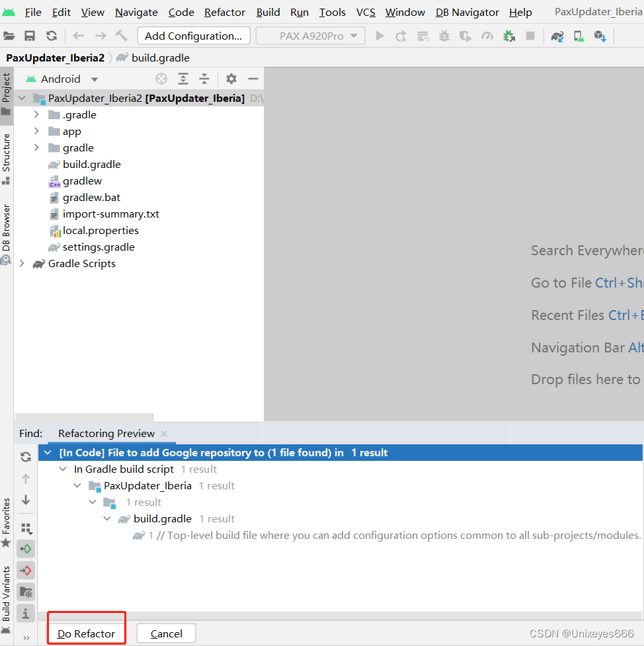Image resolution: width=644 pixels, height=646 pixels.
Task: Expand the gradle folder
Action: pyautogui.click(x=36, y=147)
